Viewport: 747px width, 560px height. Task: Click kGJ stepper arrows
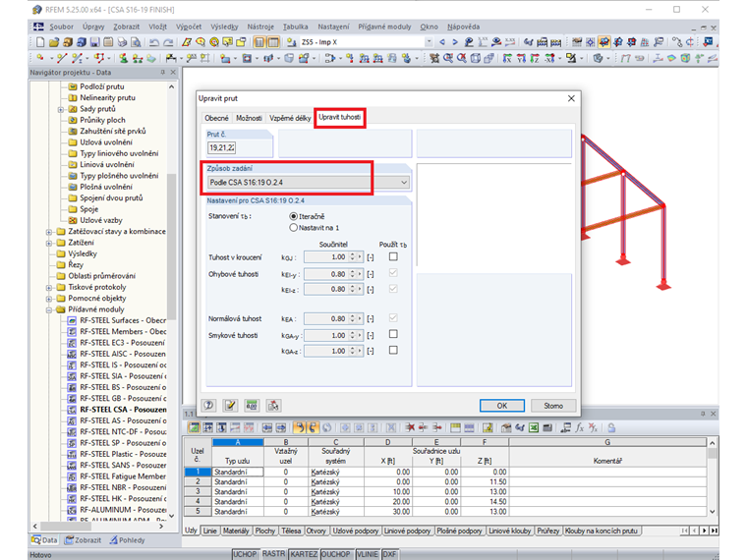352,257
